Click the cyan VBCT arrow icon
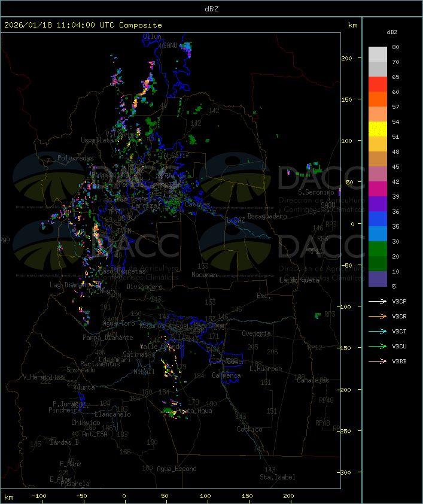This screenshot has height=504, width=423. 378,332
